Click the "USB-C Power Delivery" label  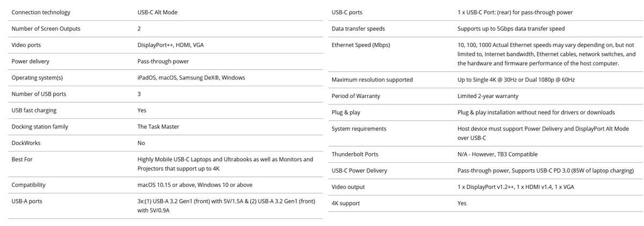[x=359, y=171]
